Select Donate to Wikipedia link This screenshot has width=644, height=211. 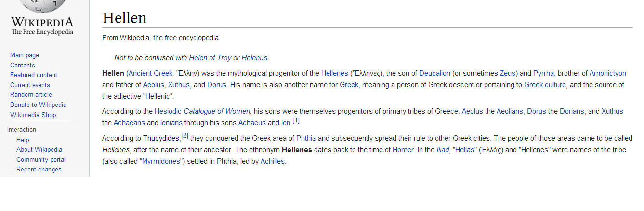pyautogui.click(x=38, y=105)
